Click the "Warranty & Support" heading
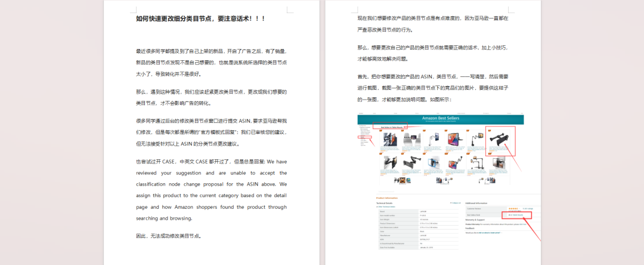The width and height of the screenshot is (644, 265). coord(475,220)
